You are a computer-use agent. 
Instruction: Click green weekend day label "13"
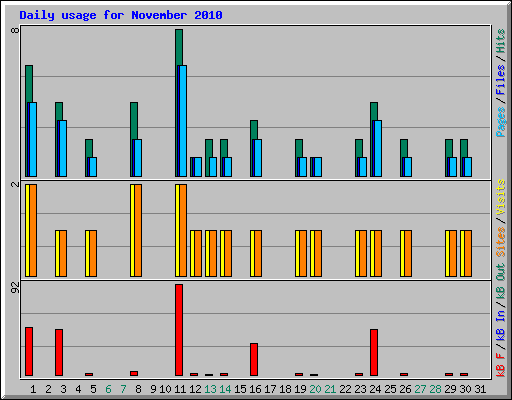[x=210, y=389]
